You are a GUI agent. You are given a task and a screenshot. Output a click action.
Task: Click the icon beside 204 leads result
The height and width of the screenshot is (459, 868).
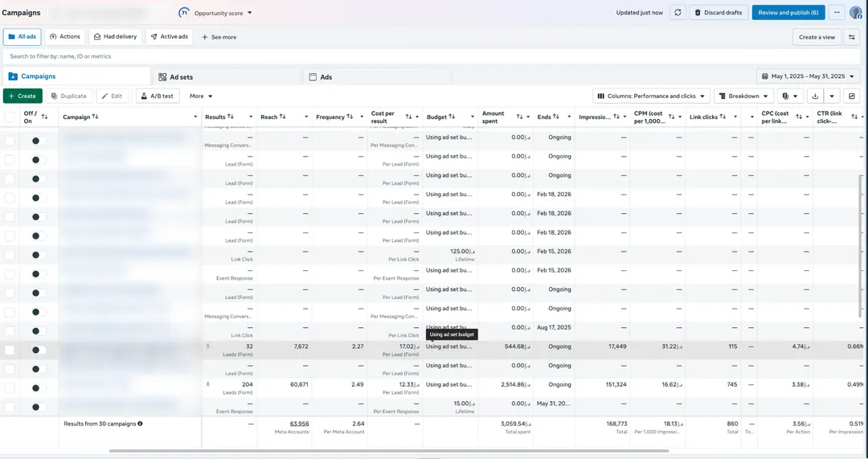tap(208, 383)
